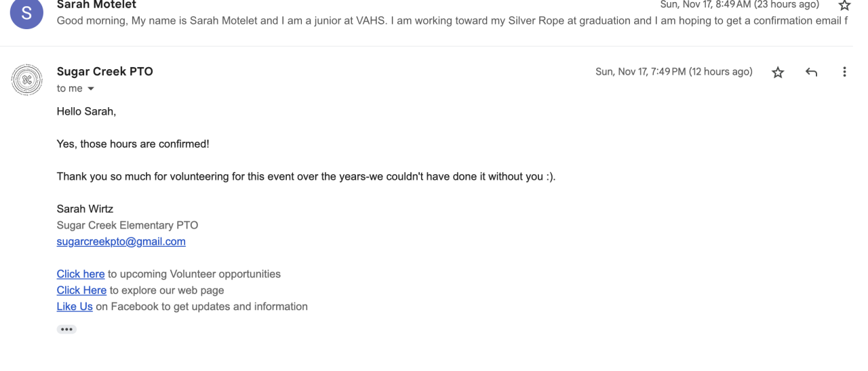Open the "Like Us" Facebook link
868x371 pixels.
pos(75,307)
